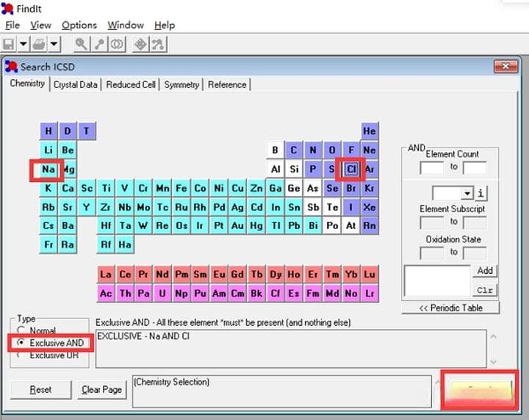The image size is (529, 420).
Task: Click the Add button
Action: pos(485,271)
